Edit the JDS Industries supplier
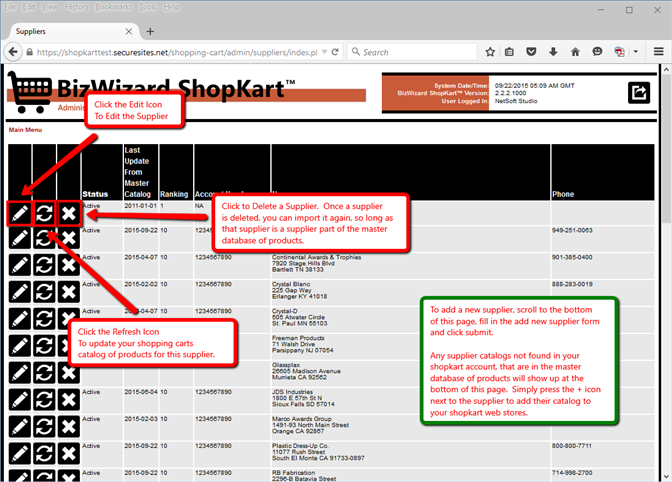The height and width of the screenshot is (482, 672). 20,400
